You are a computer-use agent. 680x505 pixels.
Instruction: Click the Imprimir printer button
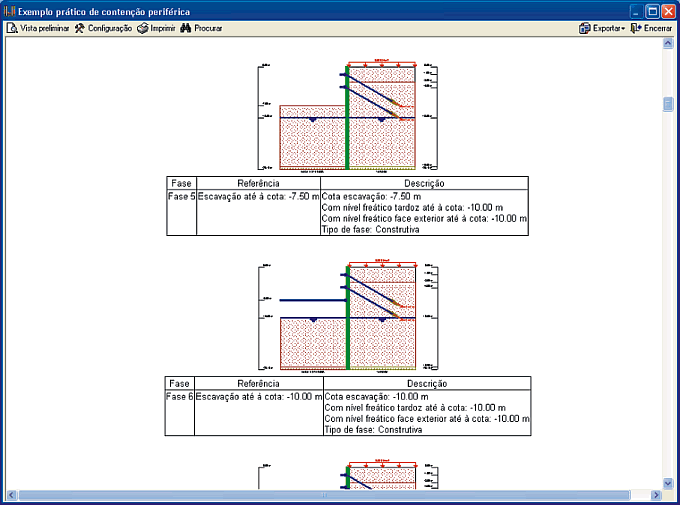[x=156, y=28]
